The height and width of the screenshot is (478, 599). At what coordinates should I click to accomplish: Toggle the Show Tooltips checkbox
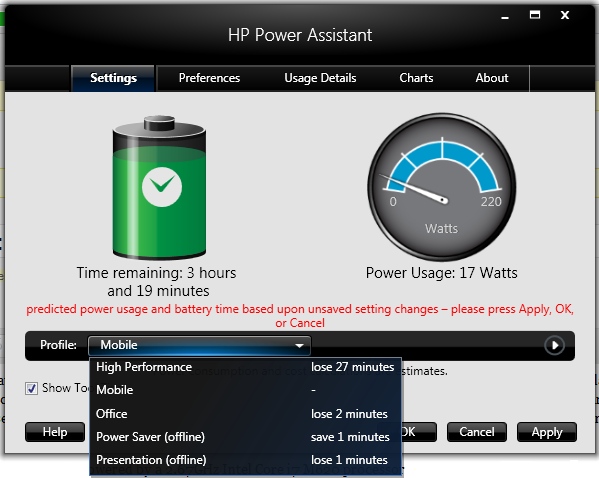[31, 389]
